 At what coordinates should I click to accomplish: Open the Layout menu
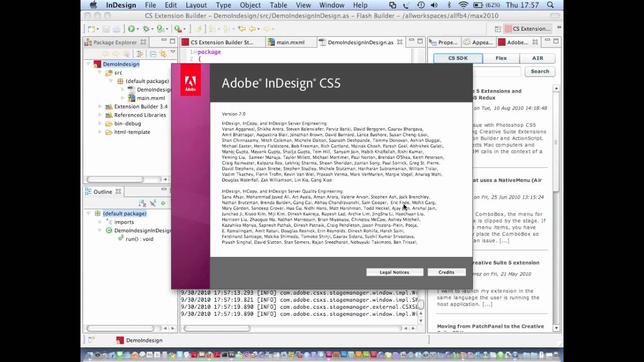coord(196,5)
